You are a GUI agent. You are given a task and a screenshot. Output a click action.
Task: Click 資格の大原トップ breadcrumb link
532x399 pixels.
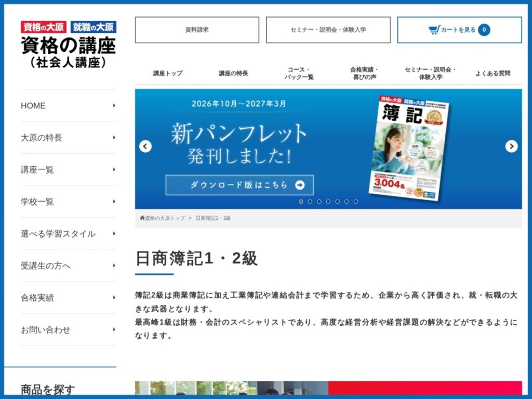coord(165,218)
